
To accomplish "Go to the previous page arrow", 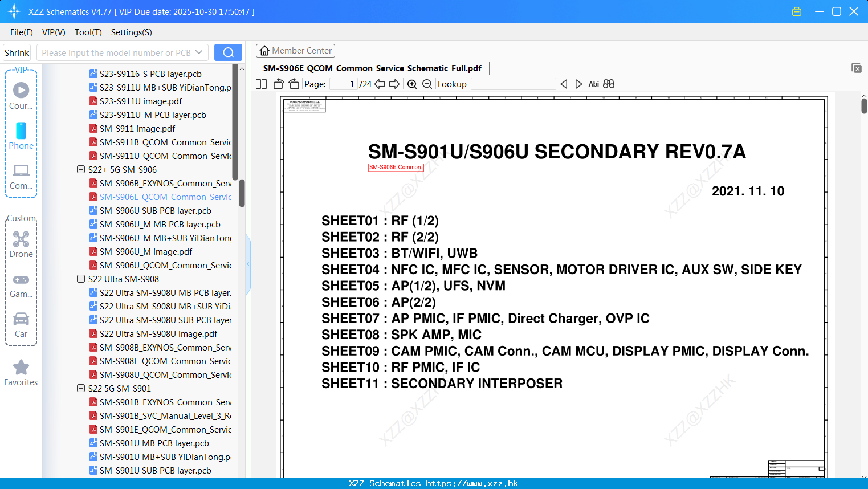I will coord(380,84).
